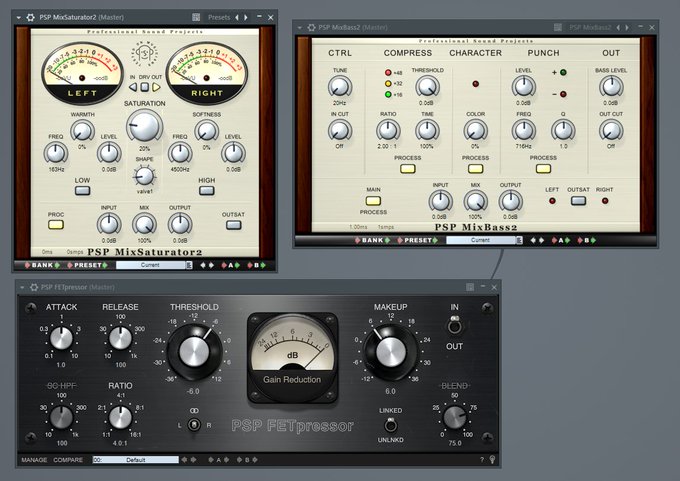
Task: Click the FETpressor THRESHOLD knob
Action: 194,351
